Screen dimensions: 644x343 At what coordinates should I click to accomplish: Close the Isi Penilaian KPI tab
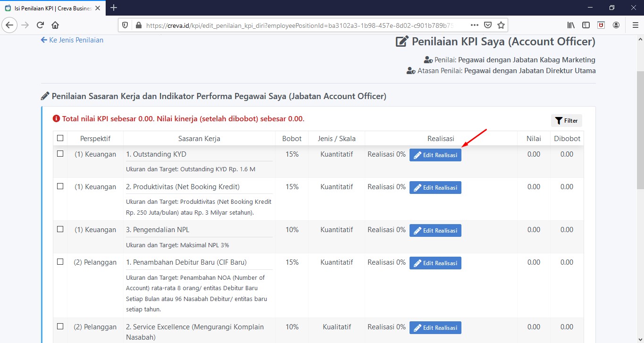click(x=99, y=8)
